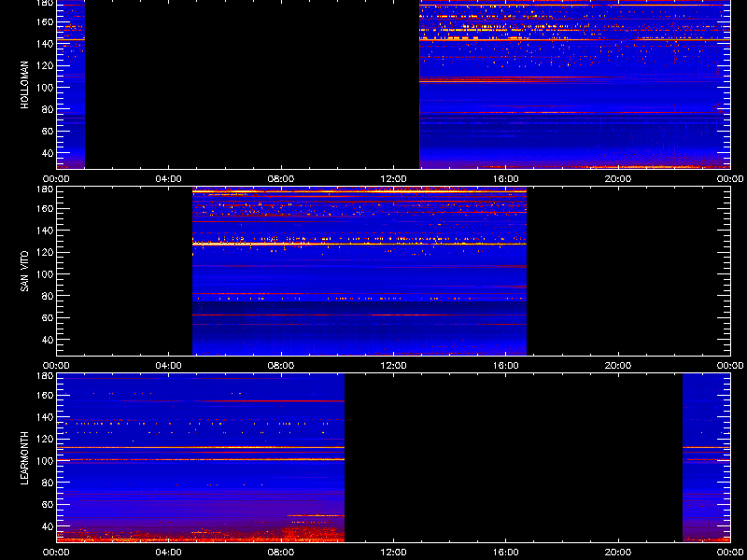This screenshot has width=747, height=560.
Task: Click 20:00 time label under Holloman panel
Action: click(x=618, y=179)
